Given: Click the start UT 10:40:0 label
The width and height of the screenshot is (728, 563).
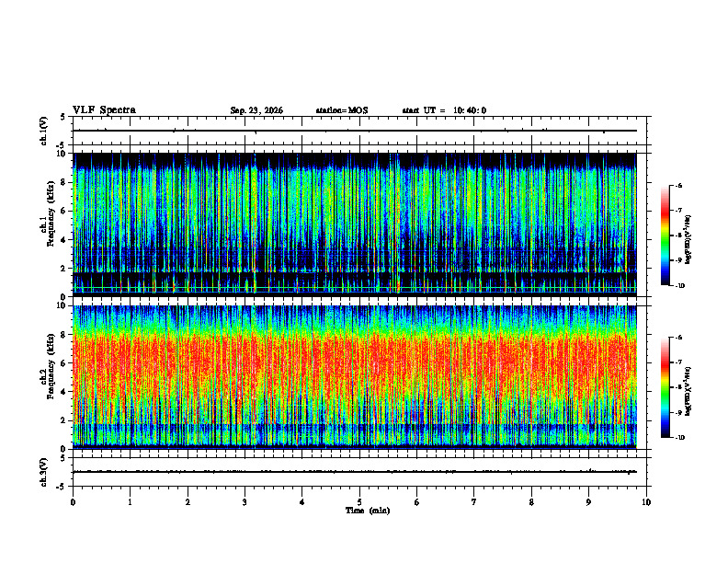Looking at the screenshot, I should pyautogui.click(x=444, y=110).
